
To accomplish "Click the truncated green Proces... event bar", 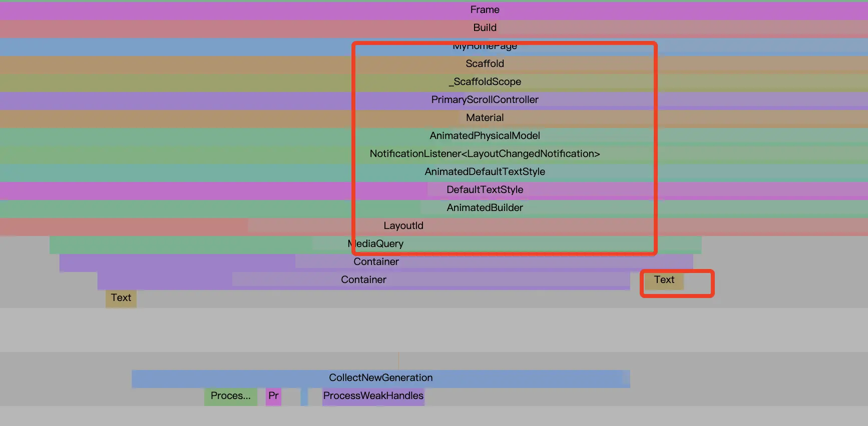I will [x=231, y=396].
